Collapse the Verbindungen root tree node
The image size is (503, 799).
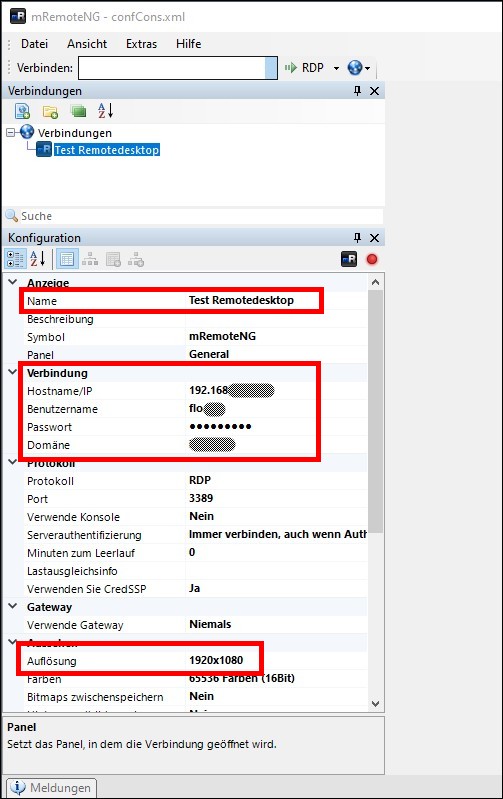point(11,133)
